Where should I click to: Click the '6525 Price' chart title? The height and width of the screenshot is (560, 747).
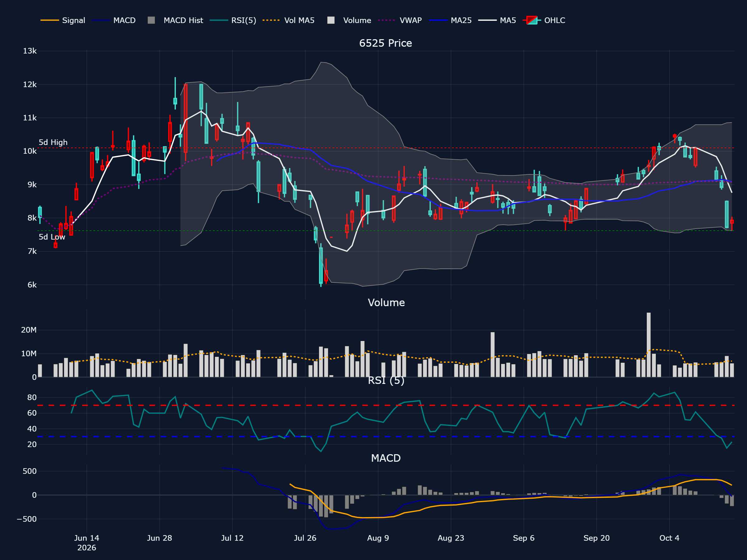385,43
